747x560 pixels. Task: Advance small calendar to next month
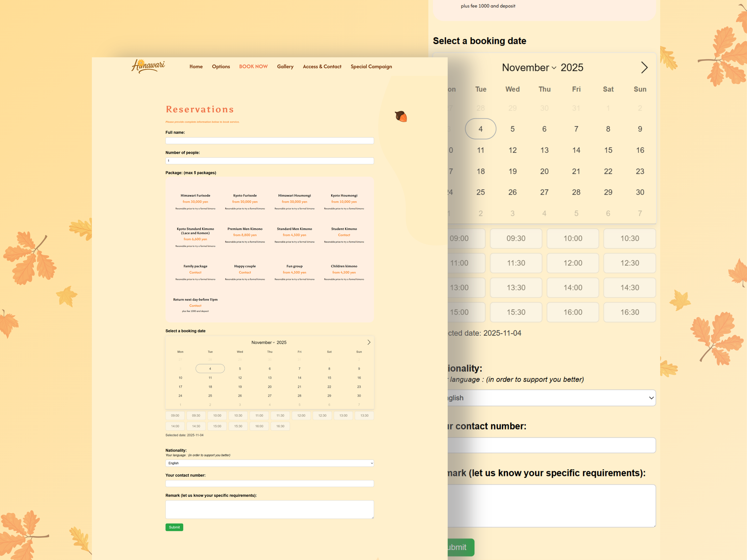369,342
